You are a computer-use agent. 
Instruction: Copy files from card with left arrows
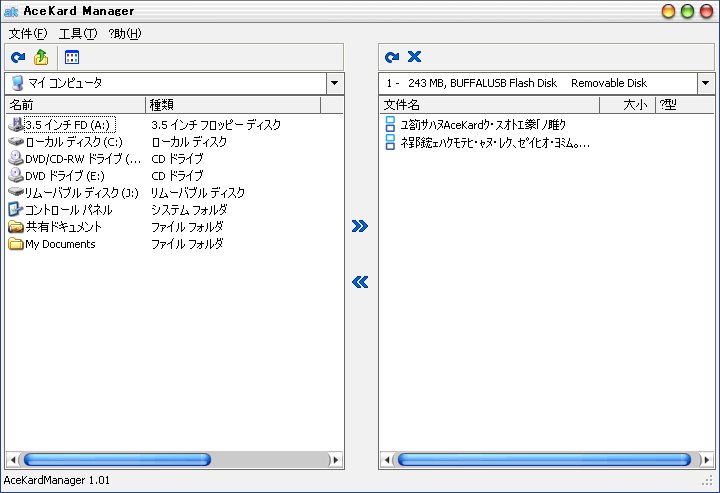(x=360, y=282)
